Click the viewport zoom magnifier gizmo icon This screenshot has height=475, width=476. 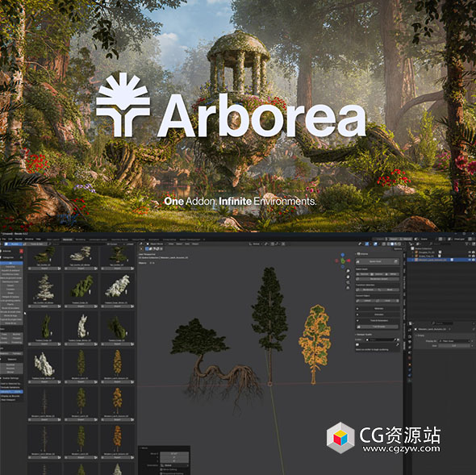348,271
